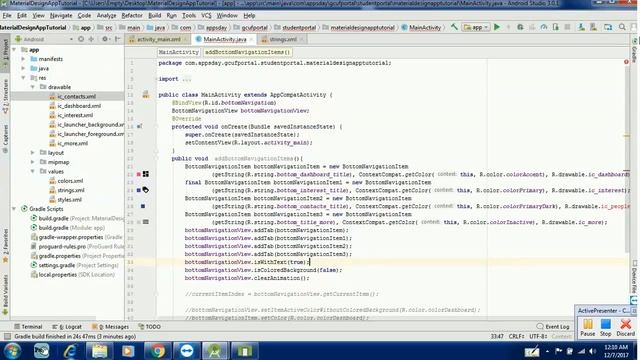The image size is (640, 360).
Task: Open the Android profiler gauge icon
Action: [544, 27]
